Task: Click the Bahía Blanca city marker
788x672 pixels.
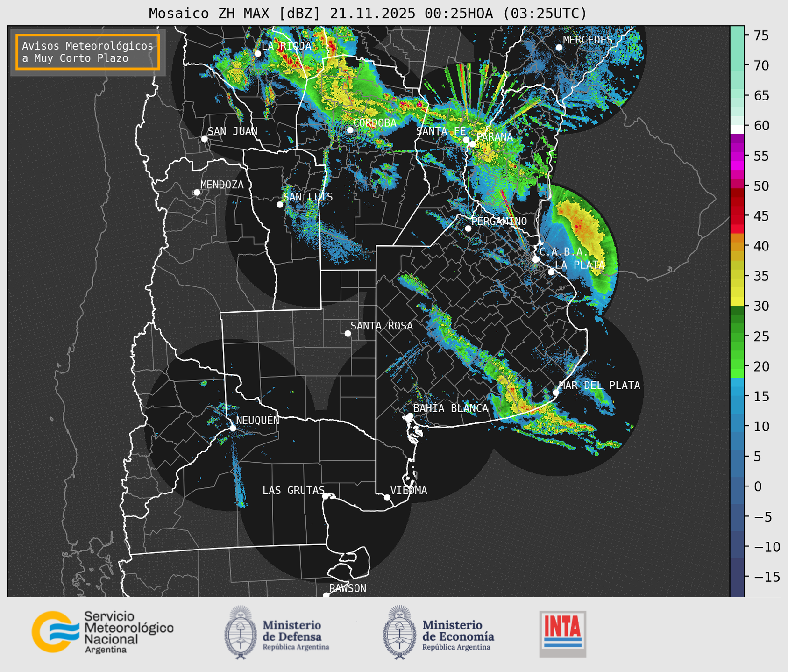Action: click(410, 416)
